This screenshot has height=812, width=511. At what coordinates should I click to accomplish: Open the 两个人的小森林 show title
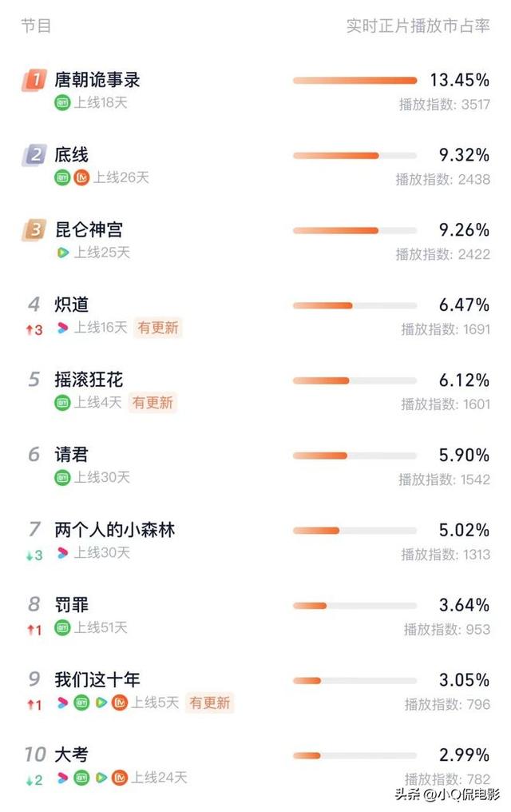(x=114, y=530)
